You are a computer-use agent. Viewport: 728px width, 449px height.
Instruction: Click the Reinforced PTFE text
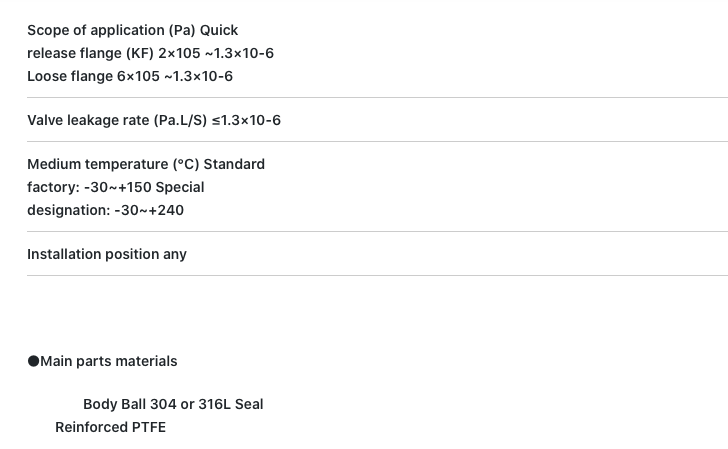tap(110, 427)
